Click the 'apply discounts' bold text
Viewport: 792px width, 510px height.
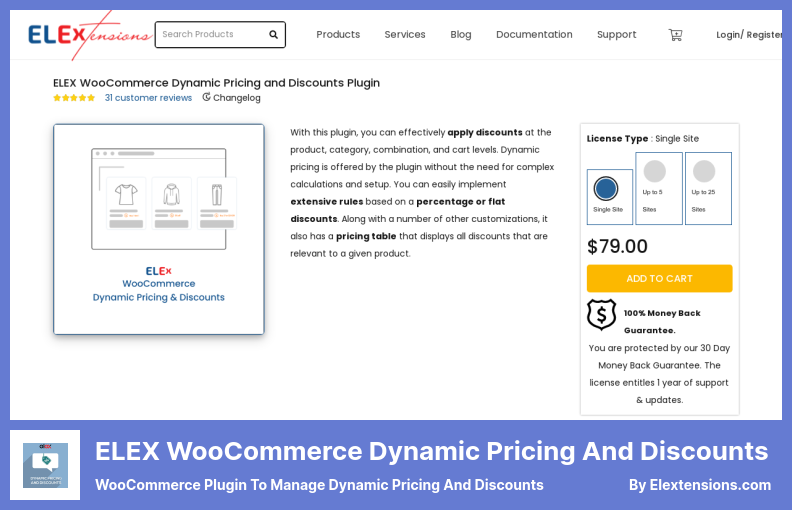(485, 132)
